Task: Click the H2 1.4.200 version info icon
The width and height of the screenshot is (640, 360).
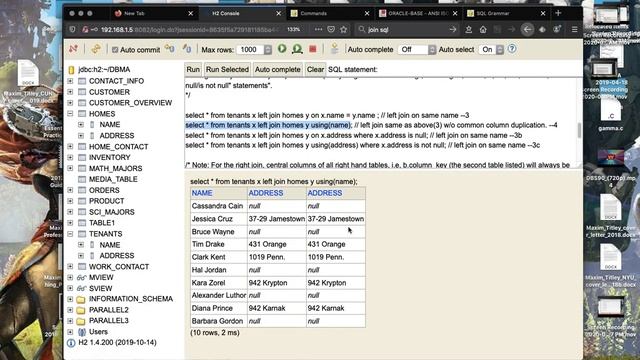Action: 71,342
